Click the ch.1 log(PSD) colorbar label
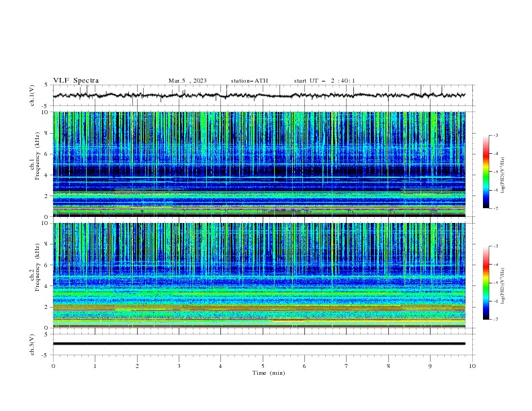The image size is (532, 411). pyautogui.click(x=503, y=175)
